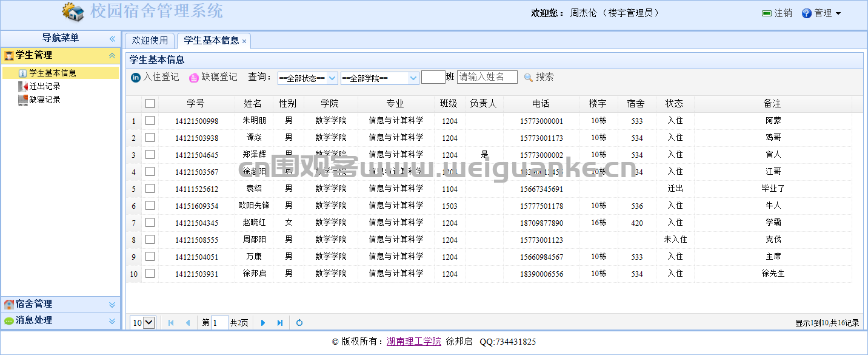Click class number 1503
Image resolution: width=868 pixels, height=355 pixels.
point(449,206)
